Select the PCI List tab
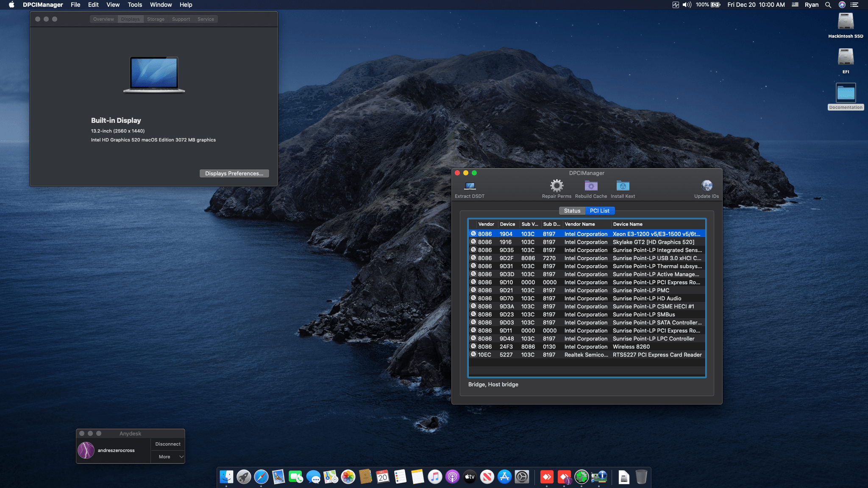 pos(599,211)
